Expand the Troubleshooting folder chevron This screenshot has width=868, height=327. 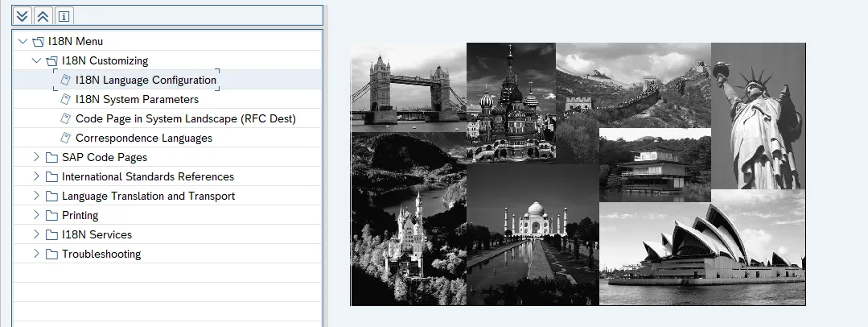pyautogui.click(x=36, y=254)
